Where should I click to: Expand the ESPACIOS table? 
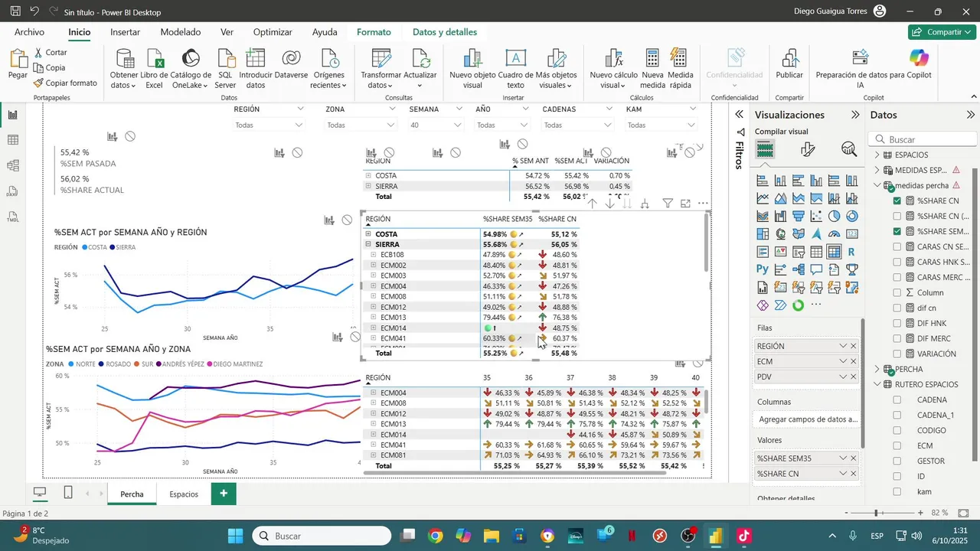(x=877, y=155)
